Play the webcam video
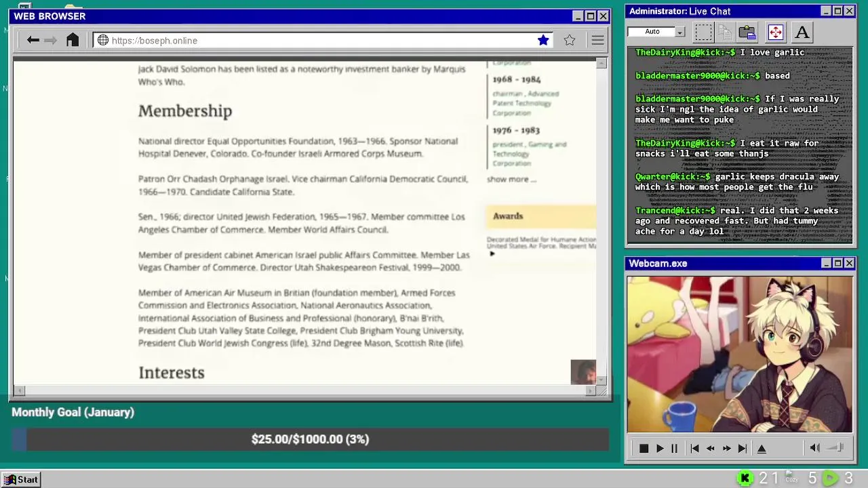The width and height of the screenshot is (868, 488). [x=659, y=449]
